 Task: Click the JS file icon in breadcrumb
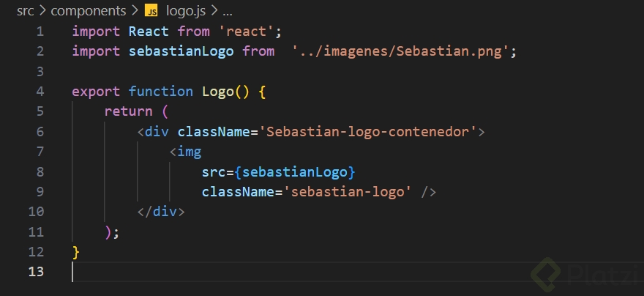click(x=151, y=12)
